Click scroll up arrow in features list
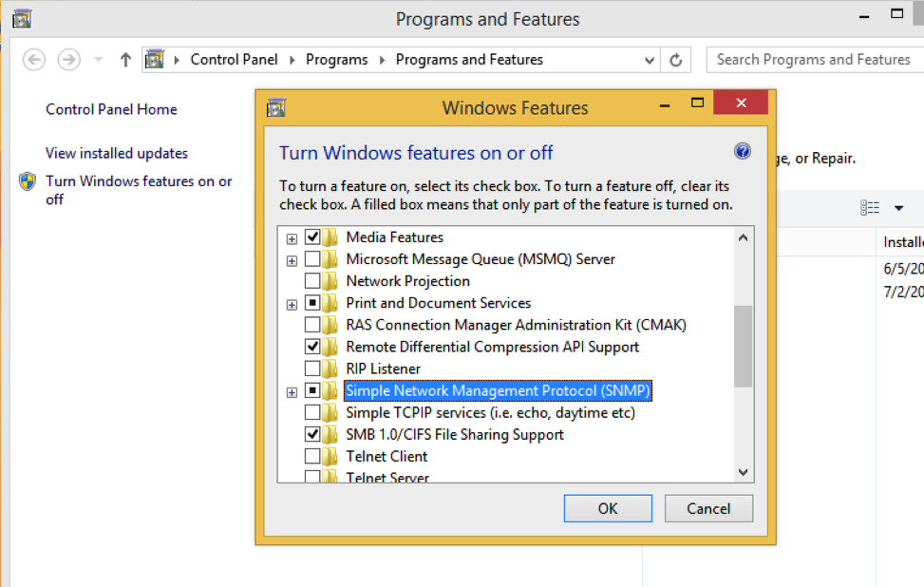Screen dimensions: 924x587 743,237
